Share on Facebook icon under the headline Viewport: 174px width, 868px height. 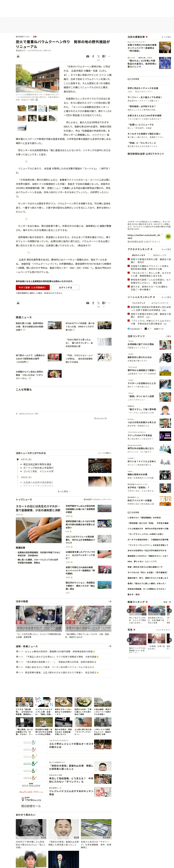pos(93,57)
